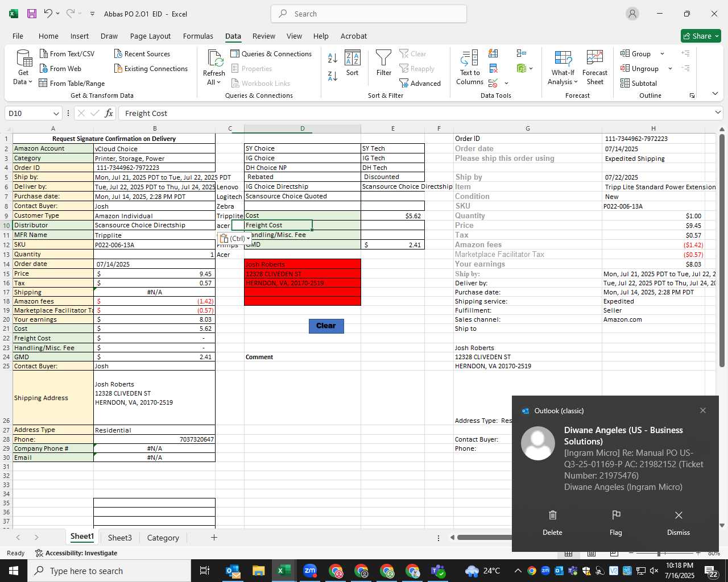Open Data Validation icon
Viewport: 728px width, 582px height.
coord(493,83)
